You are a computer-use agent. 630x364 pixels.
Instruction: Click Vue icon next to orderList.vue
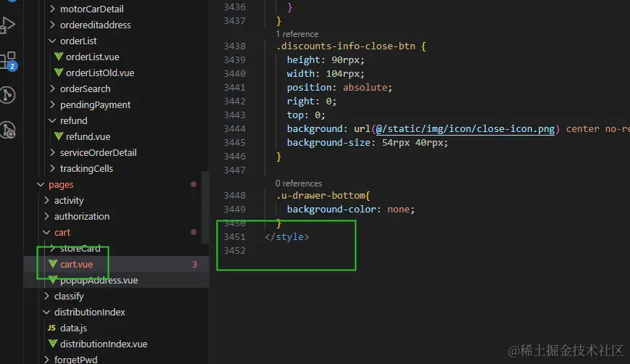point(59,57)
